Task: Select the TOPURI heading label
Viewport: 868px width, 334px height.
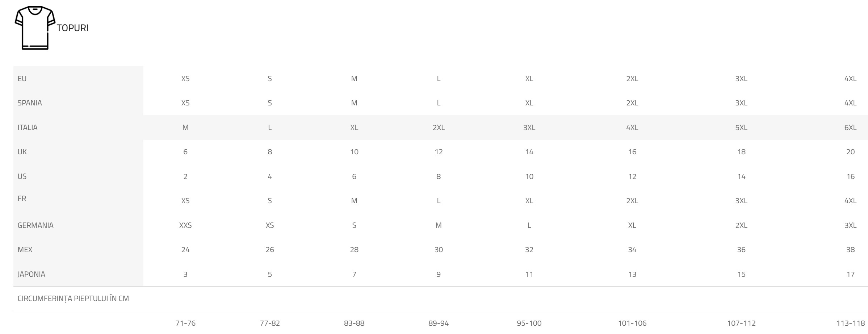Action: pos(72,28)
